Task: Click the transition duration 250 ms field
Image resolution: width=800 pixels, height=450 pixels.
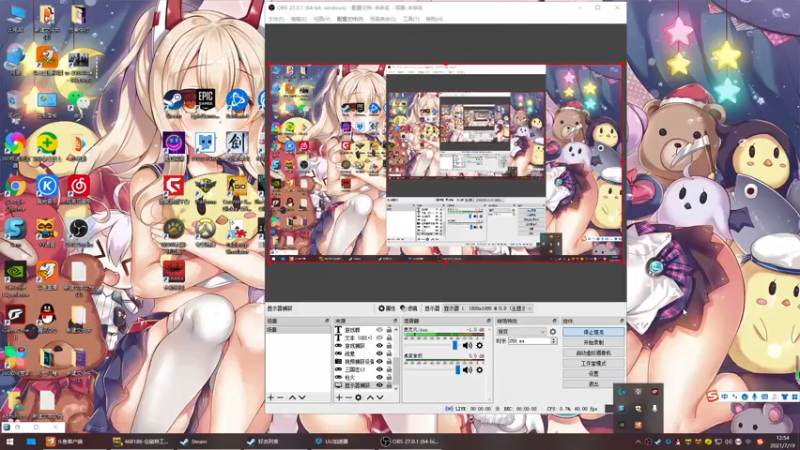Action: coord(530,341)
